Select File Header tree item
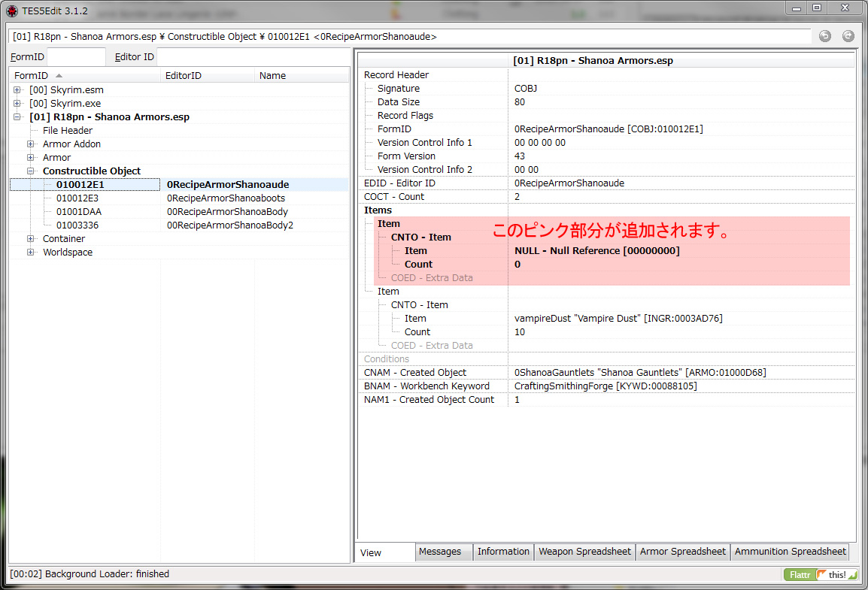 pyautogui.click(x=68, y=131)
